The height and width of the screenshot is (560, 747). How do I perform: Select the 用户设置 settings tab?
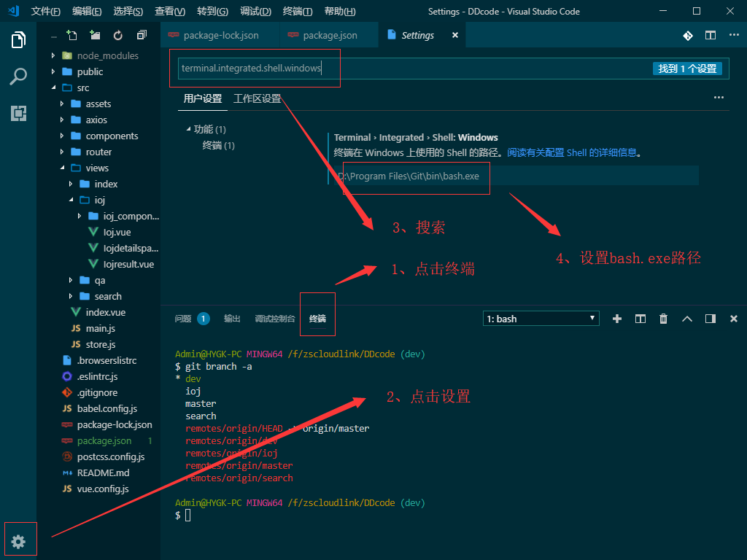(x=203, y=98)
